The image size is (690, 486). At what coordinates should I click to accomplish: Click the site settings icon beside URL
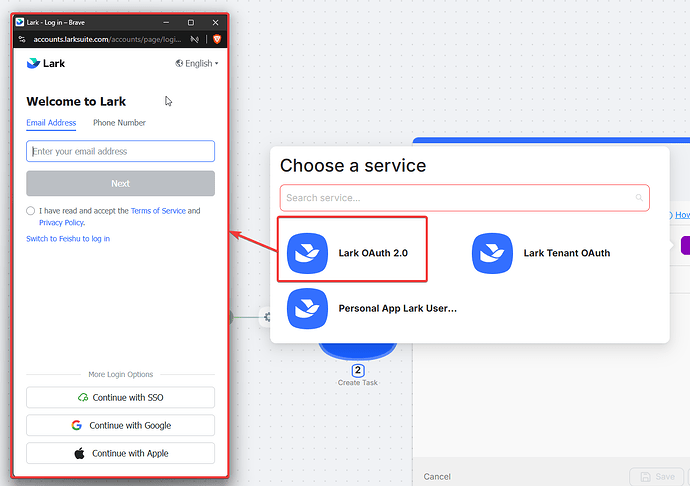22,39
